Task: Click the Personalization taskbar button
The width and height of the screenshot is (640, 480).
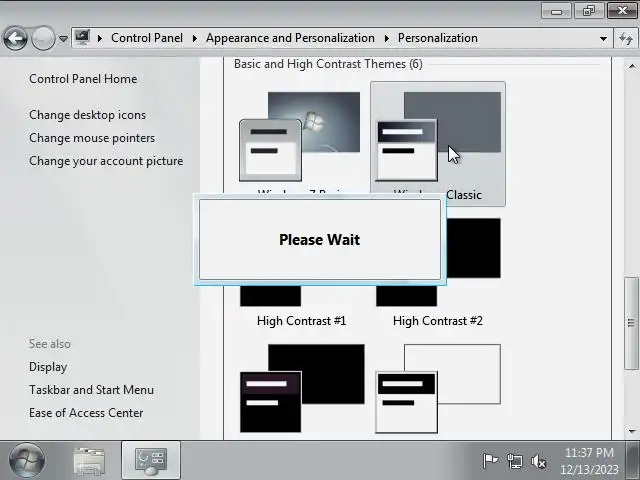Action: (151, 460)
